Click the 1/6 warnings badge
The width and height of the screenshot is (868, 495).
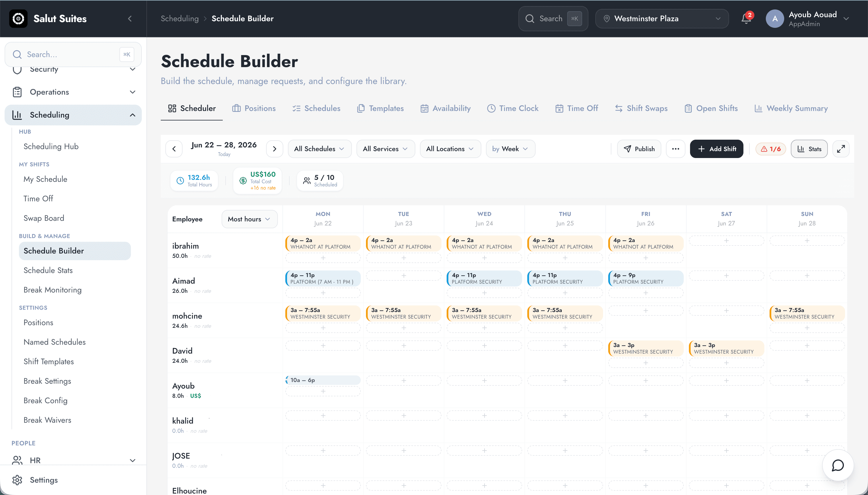click(771, 149)
